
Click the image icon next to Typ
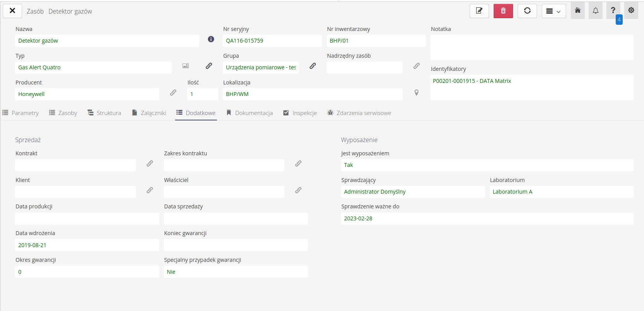click(186, 66)
